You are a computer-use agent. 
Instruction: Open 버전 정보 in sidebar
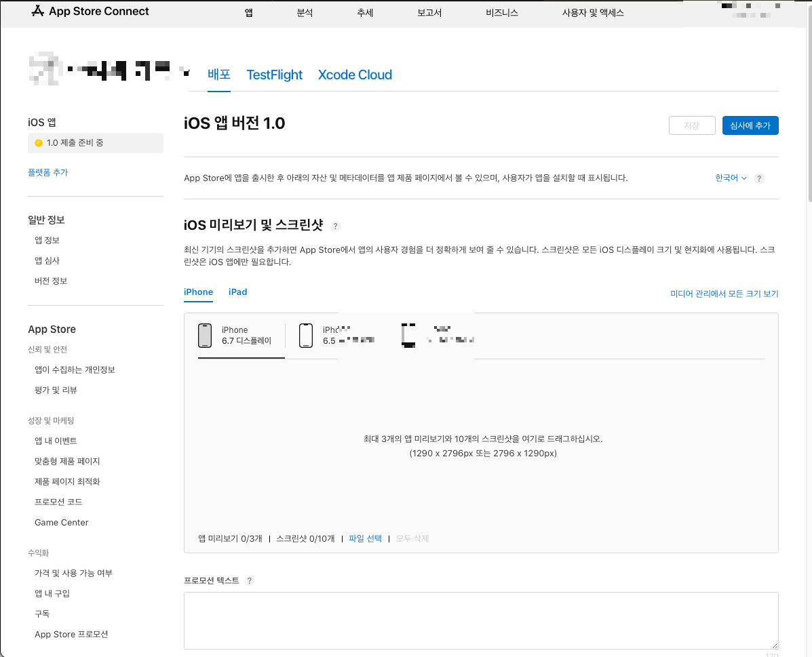pyautogui.click(x=51, y=281)
